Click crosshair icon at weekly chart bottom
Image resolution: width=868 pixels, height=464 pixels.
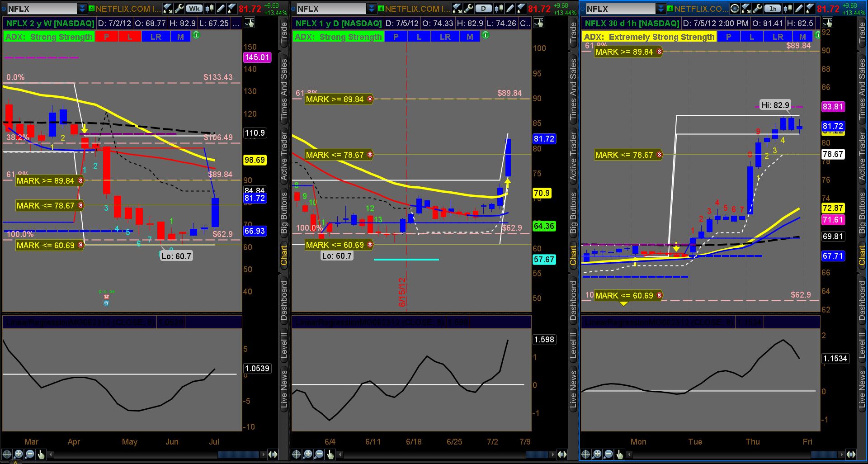click(x=7, y=454)
